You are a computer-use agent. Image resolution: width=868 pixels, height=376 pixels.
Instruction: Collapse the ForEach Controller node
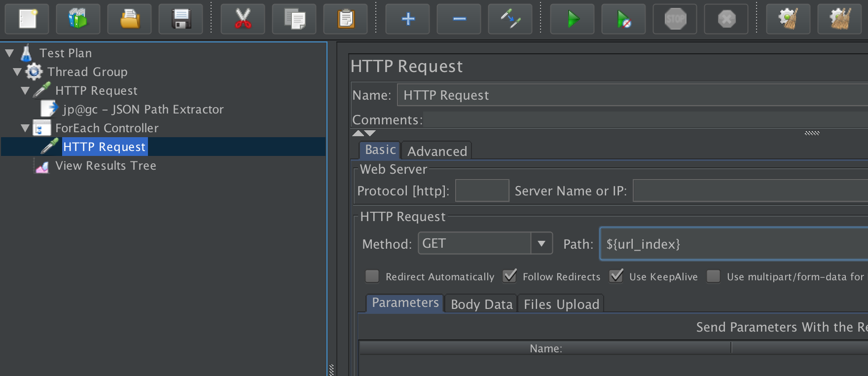pyautogui.click(x=25, y=128)
